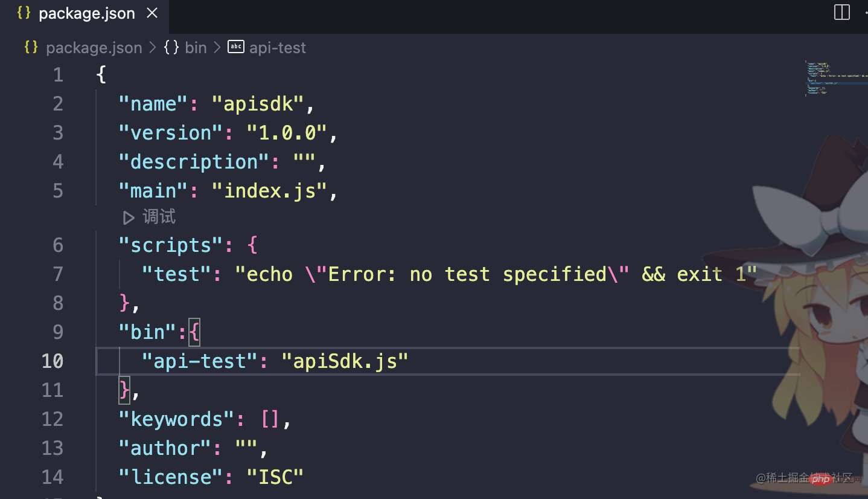The height and width of the screenshot is (499, 868).
Task: Place cursor on the "scripts" key
Action: point(165,245)
